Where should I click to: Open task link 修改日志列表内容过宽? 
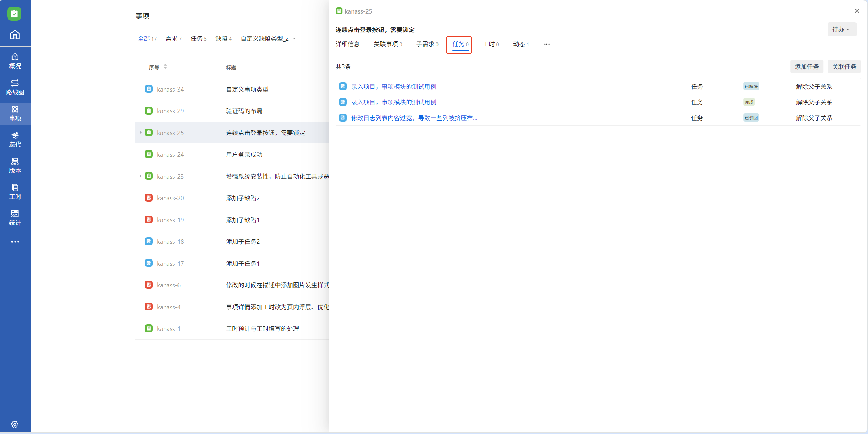414,118
